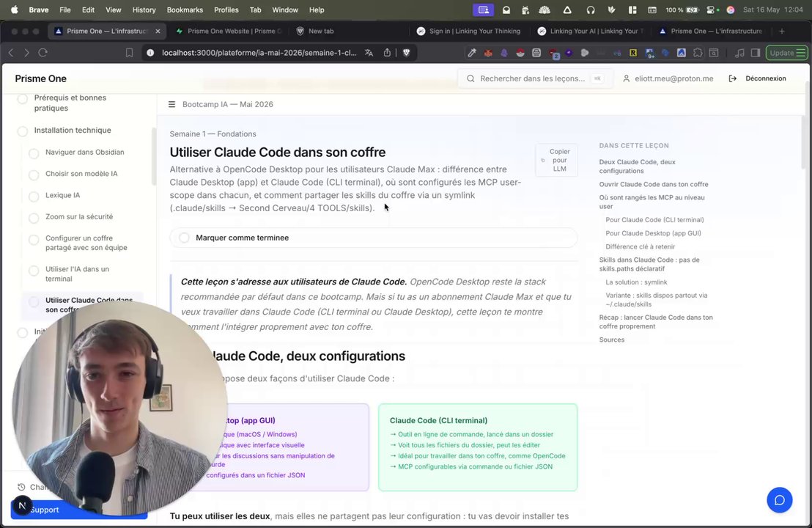Bookmark this page with the bookmark icon
This screenshot has height=528, width=812.
pos(130,53)
